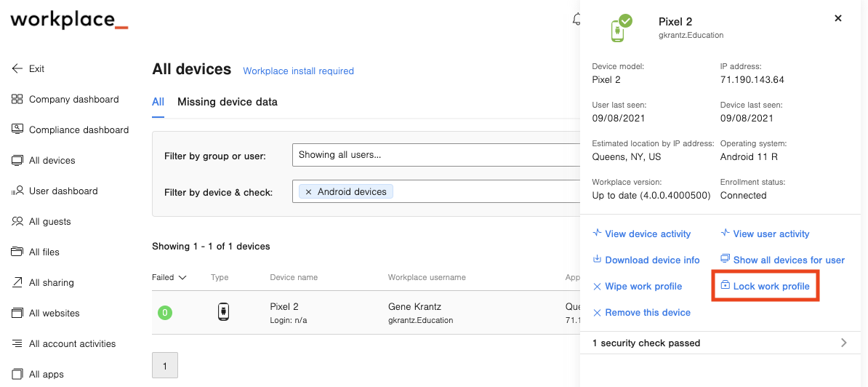This screenshot has height=387, width=868.
Task: Click the All sharing arrow icon
Action: point(17,282)
